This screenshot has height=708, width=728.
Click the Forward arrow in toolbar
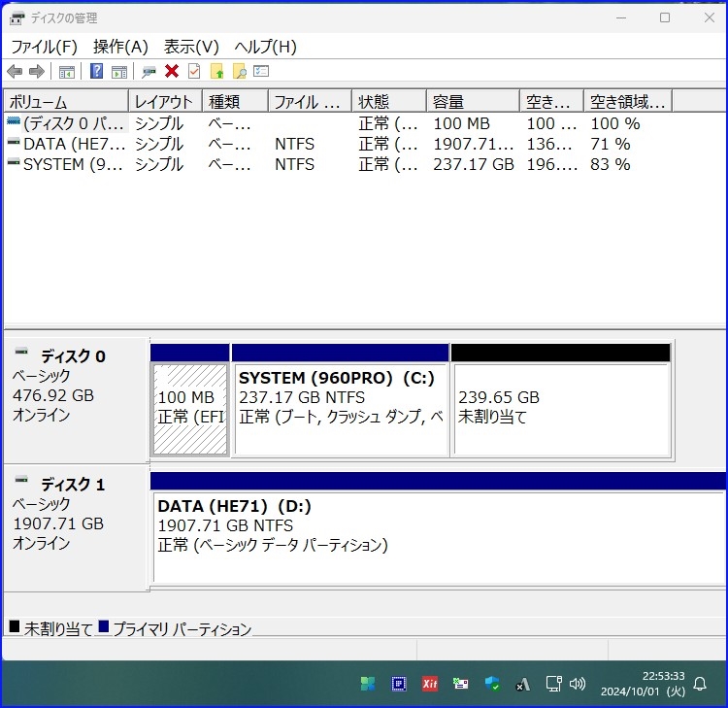(x=37, y=72)
